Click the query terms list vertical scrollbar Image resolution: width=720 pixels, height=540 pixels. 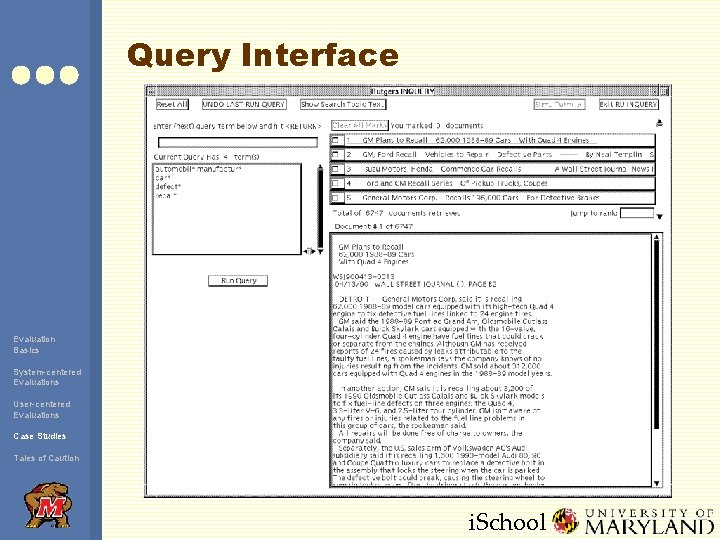pyautogui.click(x=320, y=209)
